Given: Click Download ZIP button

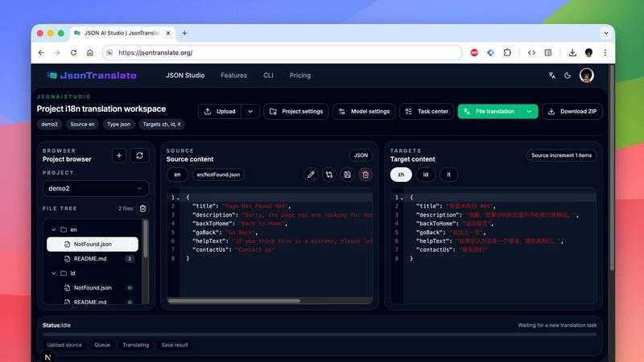Looking at the screenshot, I should tap(572, 112).
